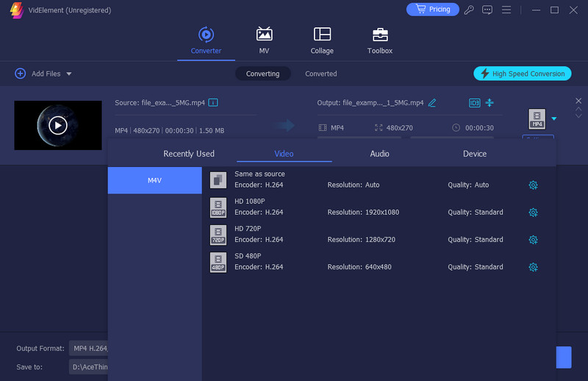The image size is (588, 381).
Task: Open the feedback chat icon
Action: click(487, 10)
